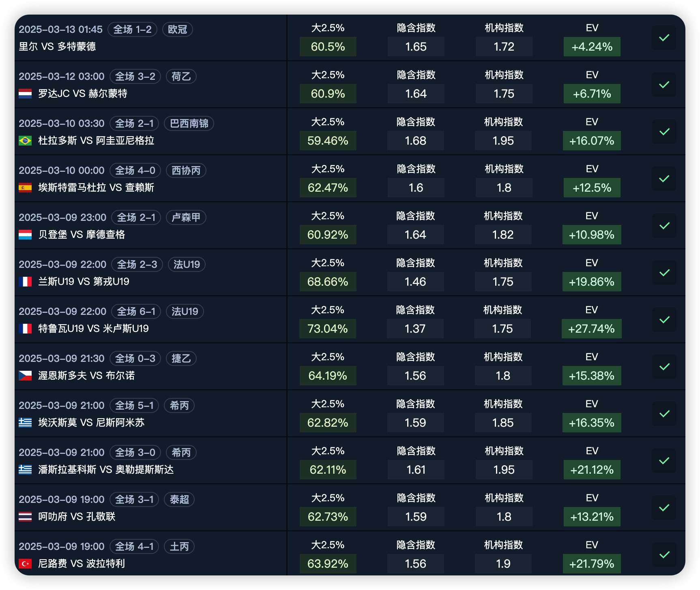Click the Thailand flag beside 呵叻府 match

(x=25, y=517)
